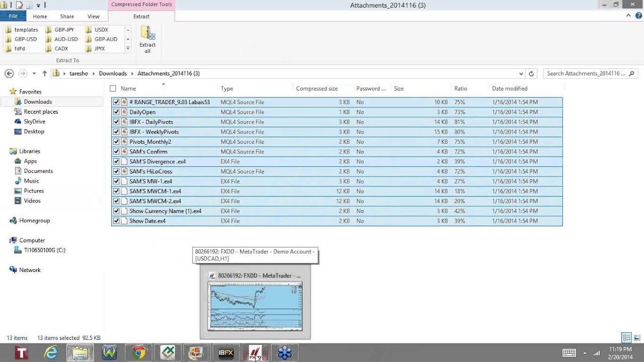Switch to Details view layout
Screen dimensions: 644x362
626,337
